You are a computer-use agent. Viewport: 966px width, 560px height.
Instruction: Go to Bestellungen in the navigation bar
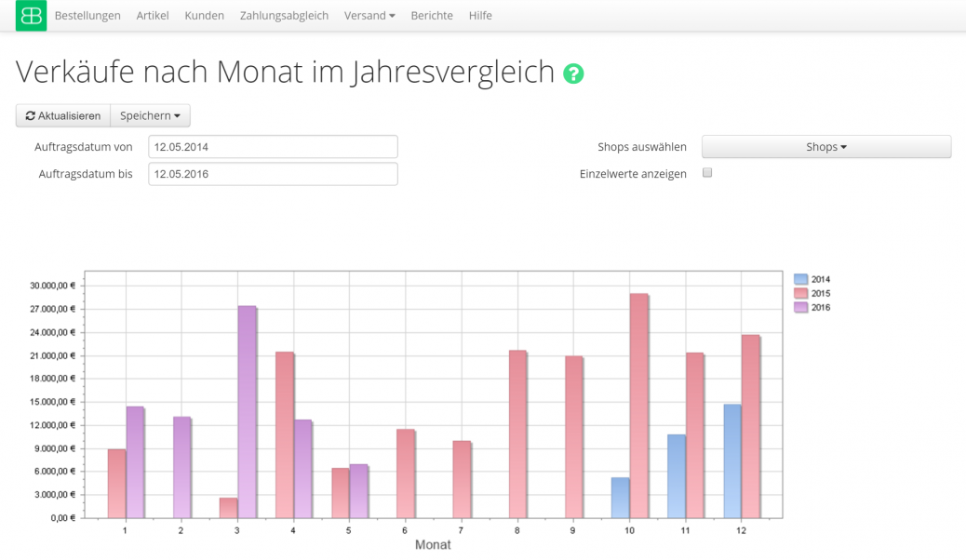coord(87,16)
